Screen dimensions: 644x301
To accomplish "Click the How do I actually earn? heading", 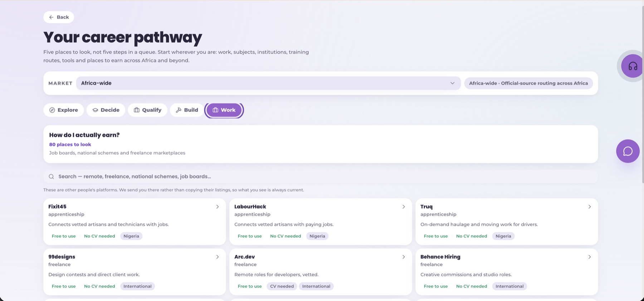I will click(84, 135).
